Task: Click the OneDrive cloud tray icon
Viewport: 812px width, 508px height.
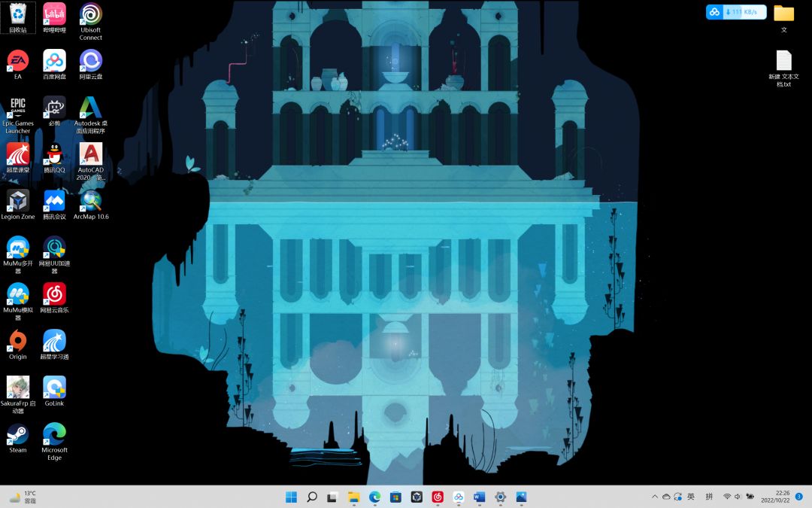Action: tap(666, 497)
